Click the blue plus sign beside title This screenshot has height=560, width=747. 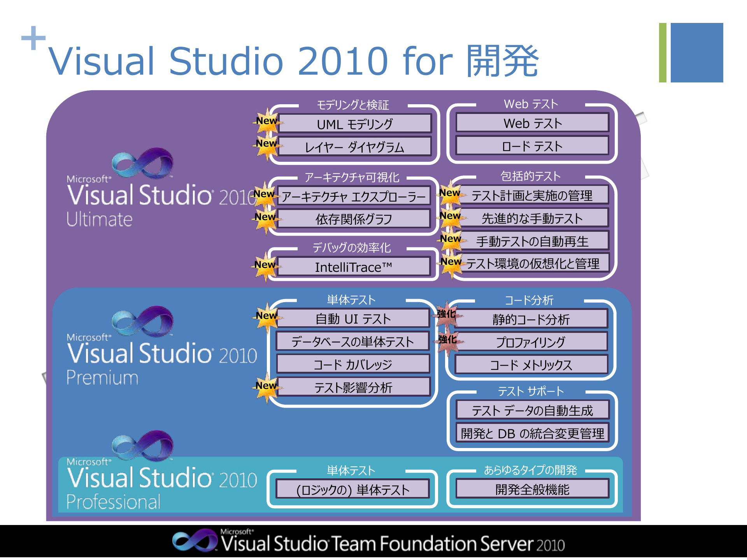33,38
